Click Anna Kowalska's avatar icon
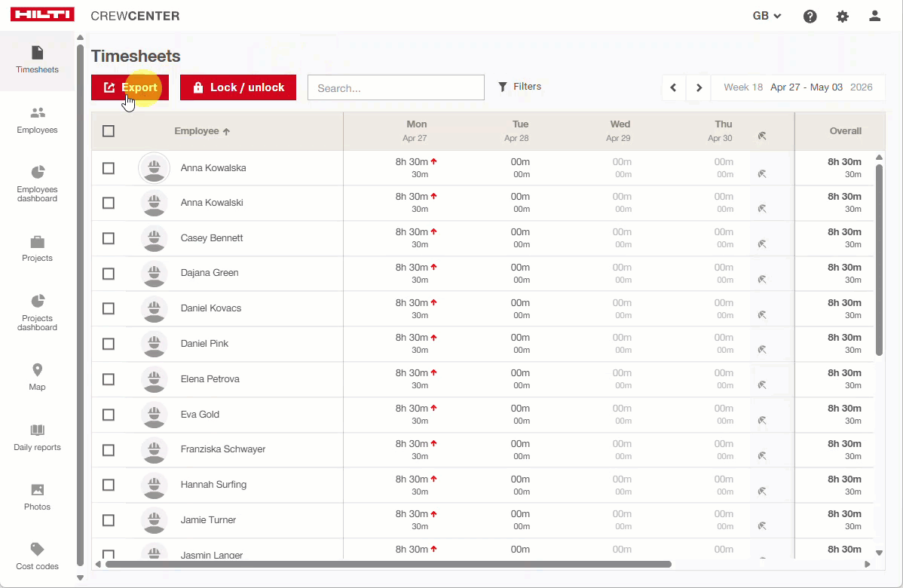This screenshot has height=588, width=903. [155, 168]
